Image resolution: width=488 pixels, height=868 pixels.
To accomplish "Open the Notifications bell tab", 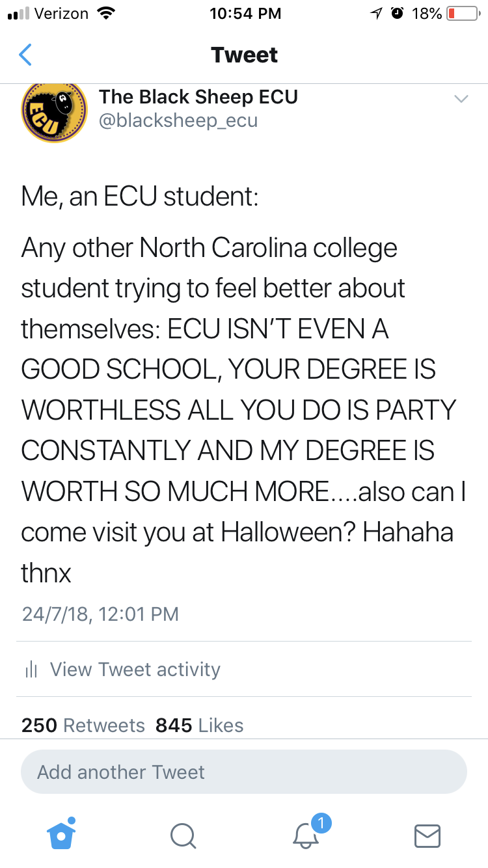I will [x=306, y=835].
